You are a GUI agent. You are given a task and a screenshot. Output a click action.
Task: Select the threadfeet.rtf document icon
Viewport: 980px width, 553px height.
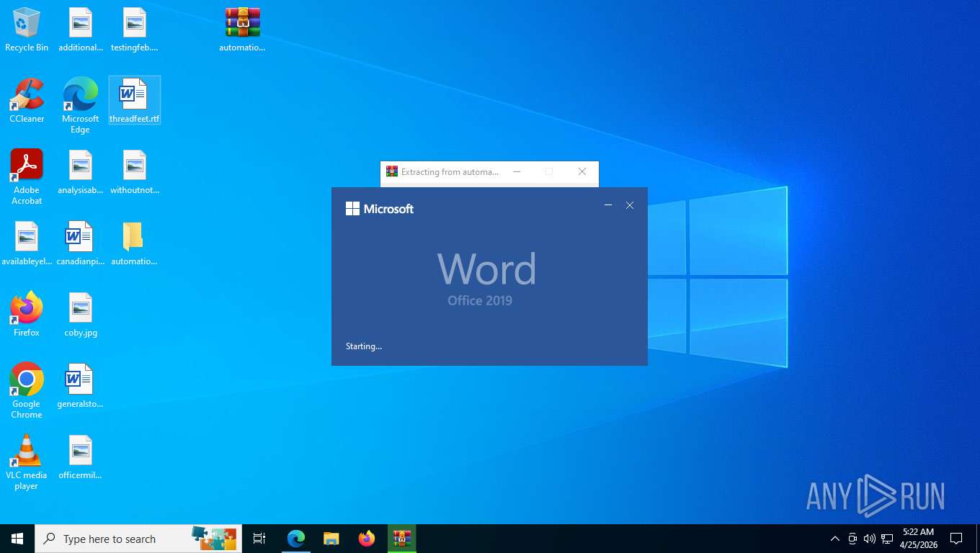(135, 101)
